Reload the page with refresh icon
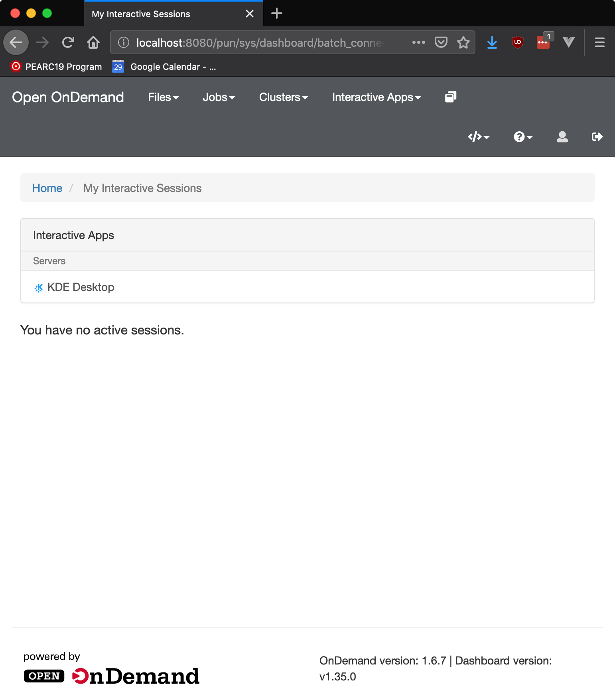Image resolution: width=615 pixels, height=700 pixels. [68, 42]
